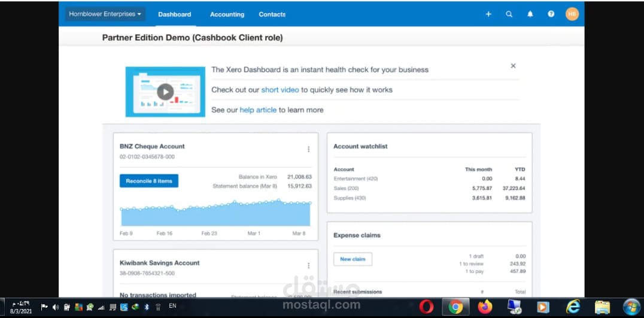644x318 pixels.
Task: Click the green ribbon badge tray icon
Action: click(90, 307)
